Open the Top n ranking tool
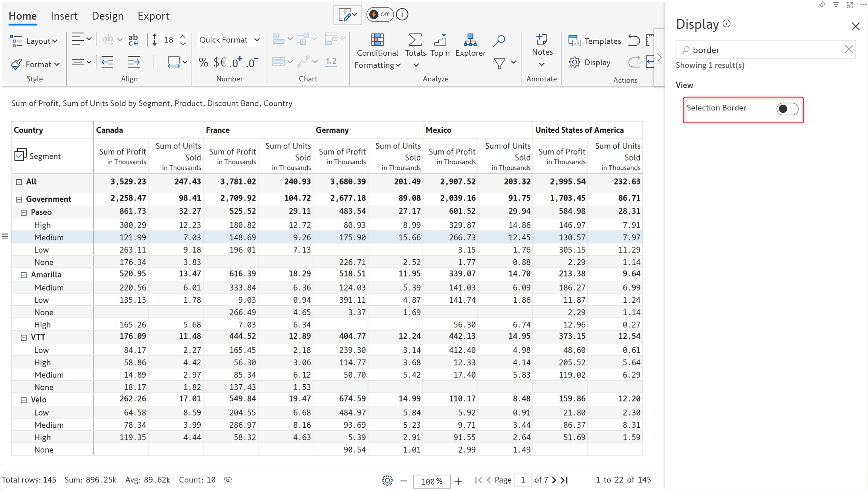 click(440, 44)
